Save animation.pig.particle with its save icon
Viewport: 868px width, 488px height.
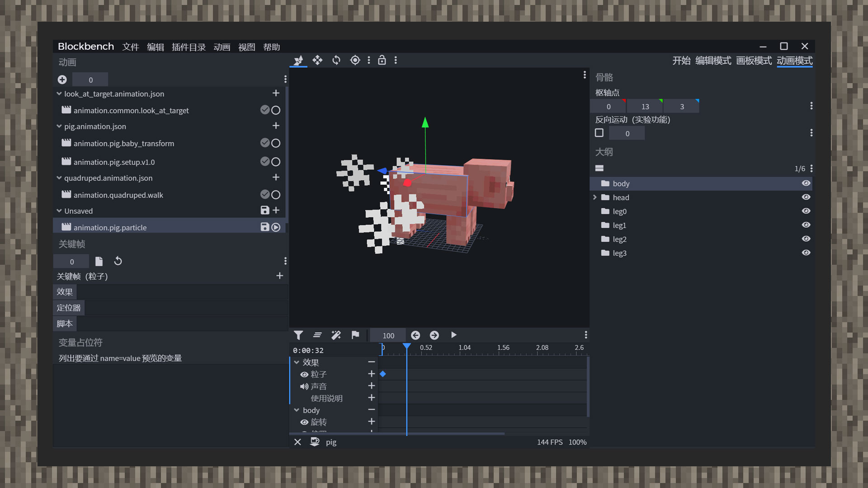(265, 227)
